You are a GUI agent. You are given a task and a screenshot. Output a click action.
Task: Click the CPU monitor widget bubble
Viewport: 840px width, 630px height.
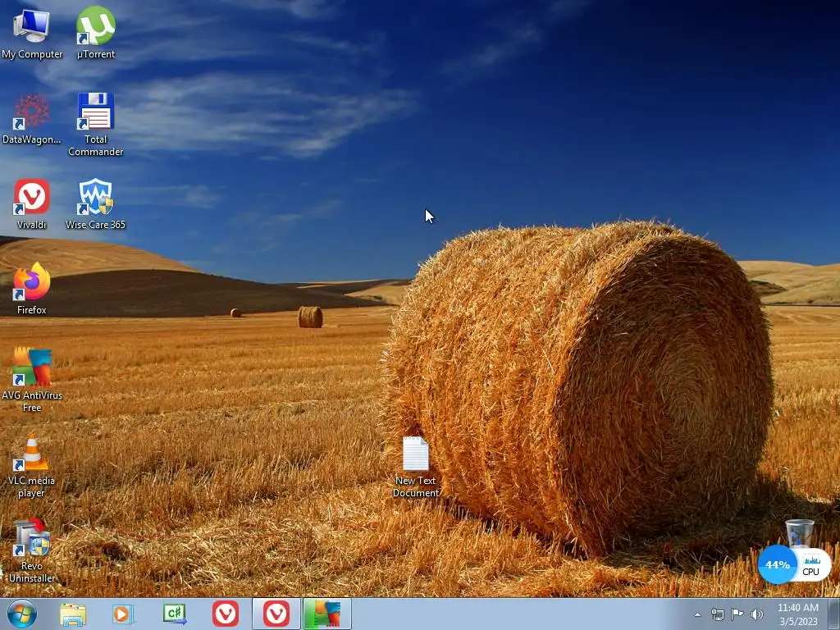point(812,565)
